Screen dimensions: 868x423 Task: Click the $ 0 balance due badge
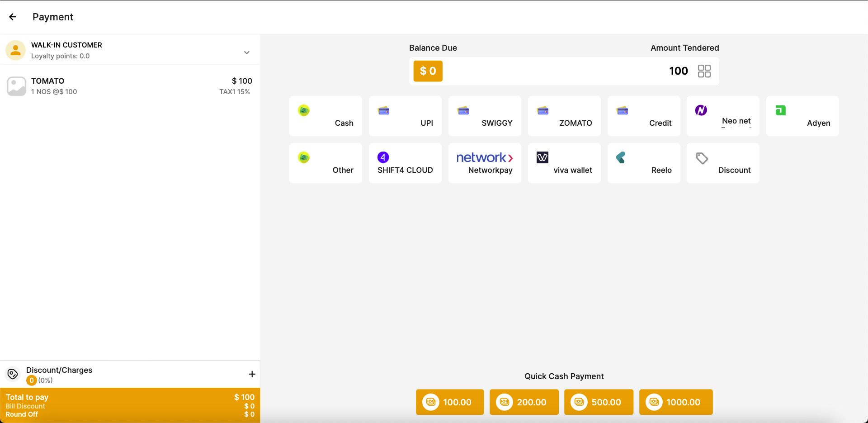tap(428, 71)
